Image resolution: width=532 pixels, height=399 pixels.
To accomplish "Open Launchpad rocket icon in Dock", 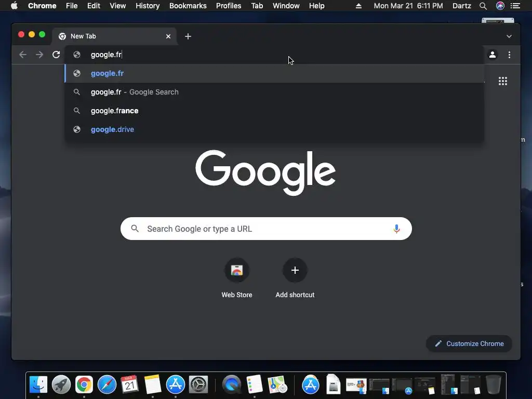I will pyautogui.click(x=61, y=384).
